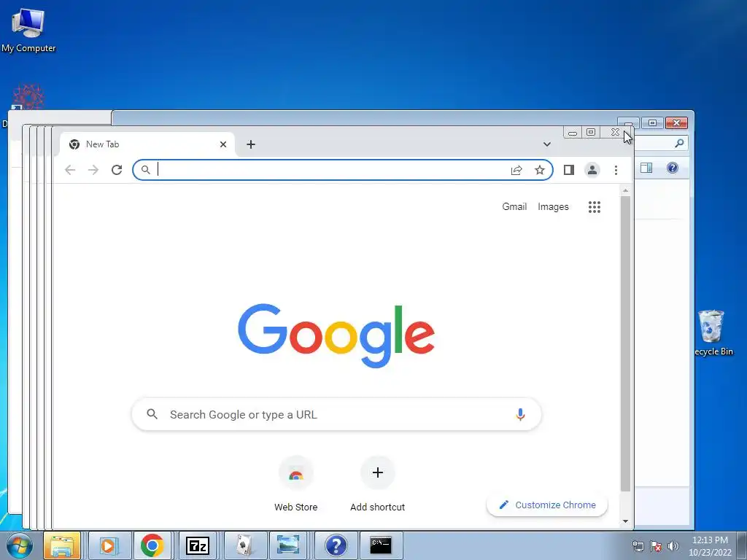Open the picture viewer taskbar icon

pyautogui.click(x=288, y=545)
